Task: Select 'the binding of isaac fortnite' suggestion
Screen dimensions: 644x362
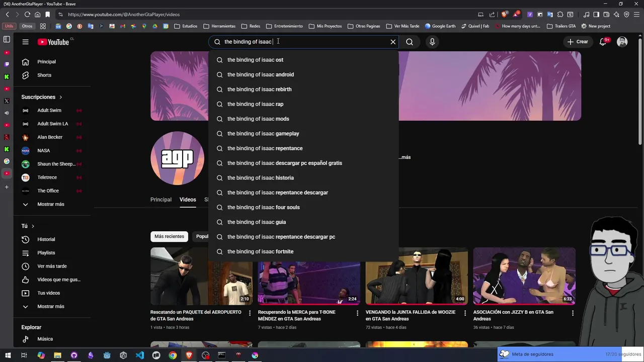Action: (303, 251)
